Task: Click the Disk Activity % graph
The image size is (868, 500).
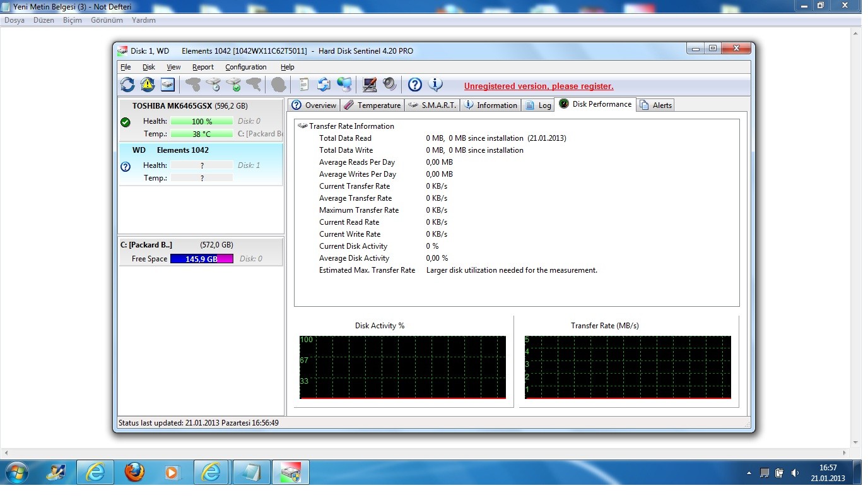Action: [402, 367]
